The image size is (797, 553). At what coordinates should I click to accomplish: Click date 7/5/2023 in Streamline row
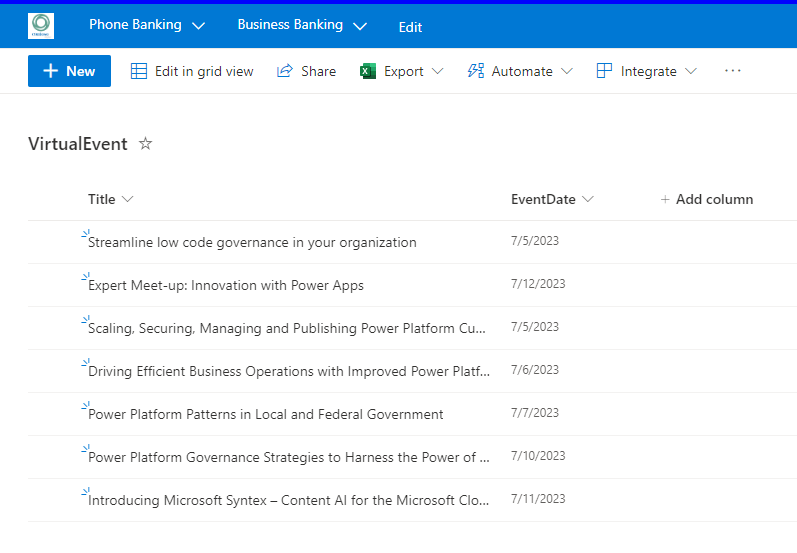click(535, 240)
